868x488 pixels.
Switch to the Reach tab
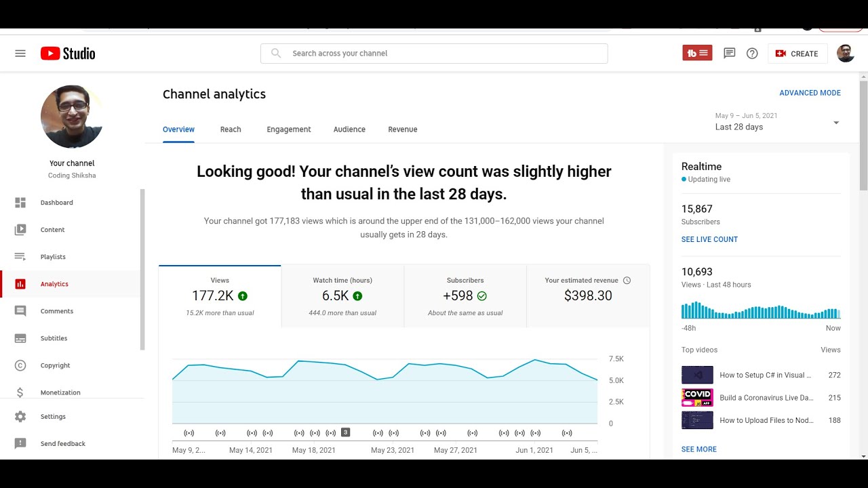pyautogui.click(x=231, y=129)
